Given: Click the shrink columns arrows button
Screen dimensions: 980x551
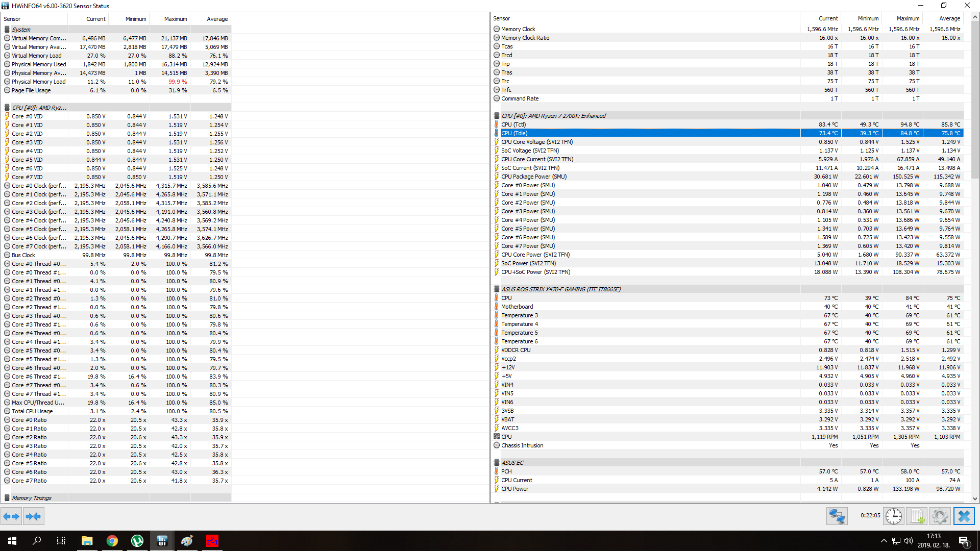Looking at the screenshot, I should [33, 516].
